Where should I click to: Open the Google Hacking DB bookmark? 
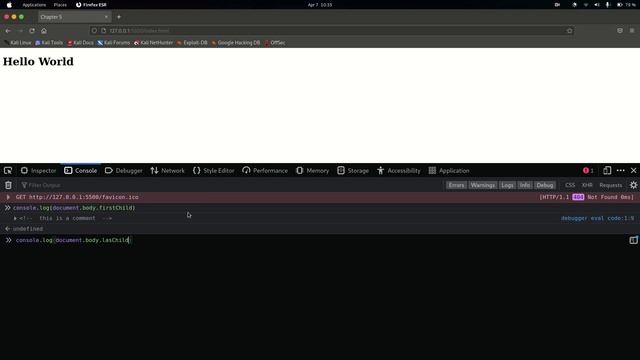(x=236, y=42)
